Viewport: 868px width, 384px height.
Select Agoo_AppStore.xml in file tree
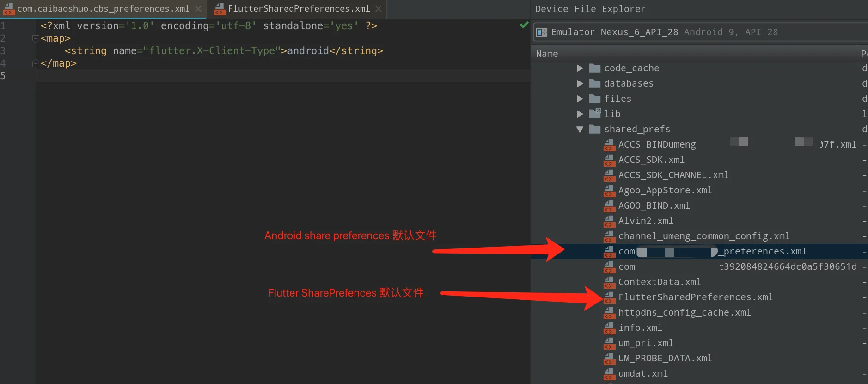coord(665,191)
